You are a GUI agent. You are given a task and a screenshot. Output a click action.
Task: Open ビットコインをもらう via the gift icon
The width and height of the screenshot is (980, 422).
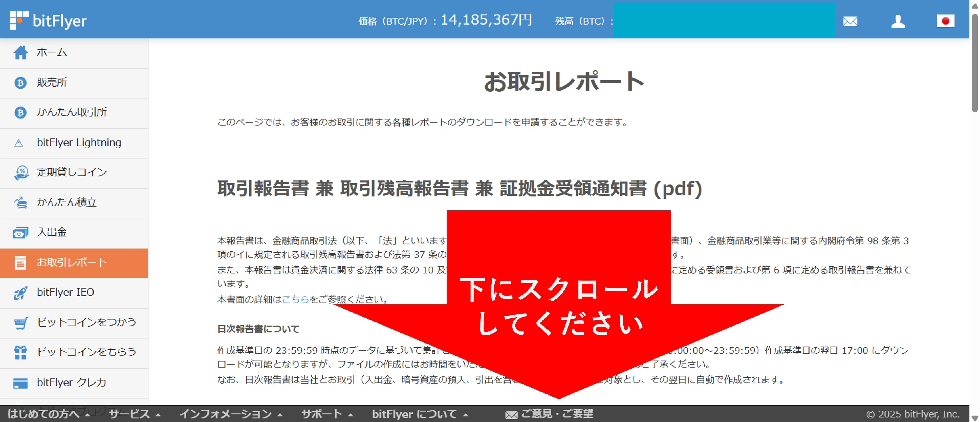(21, 352)
